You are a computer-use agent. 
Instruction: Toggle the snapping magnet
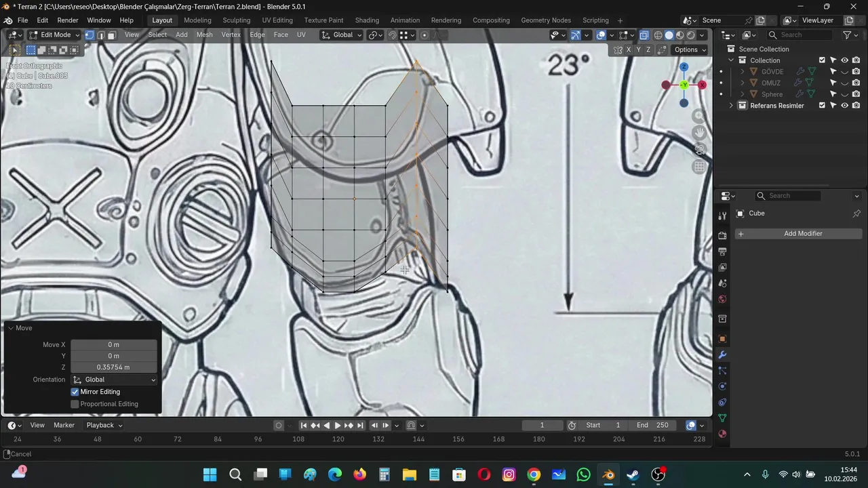point(392,35)
